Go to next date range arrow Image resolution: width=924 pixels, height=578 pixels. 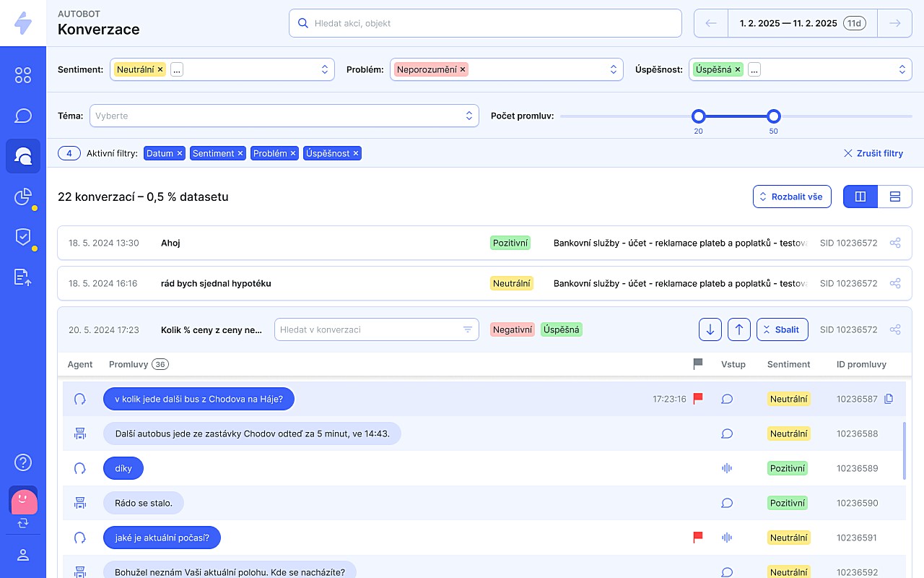click(x=895, y=23)
